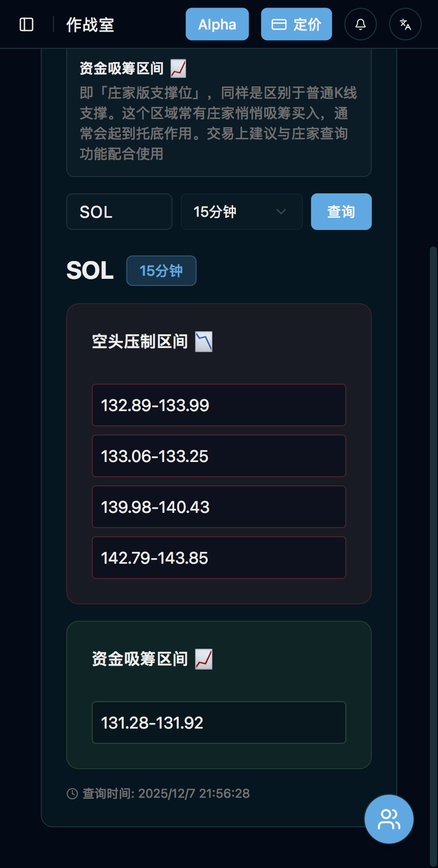Click the floating community users button
This screenshot has height=868, width=438.
(389, 819)
